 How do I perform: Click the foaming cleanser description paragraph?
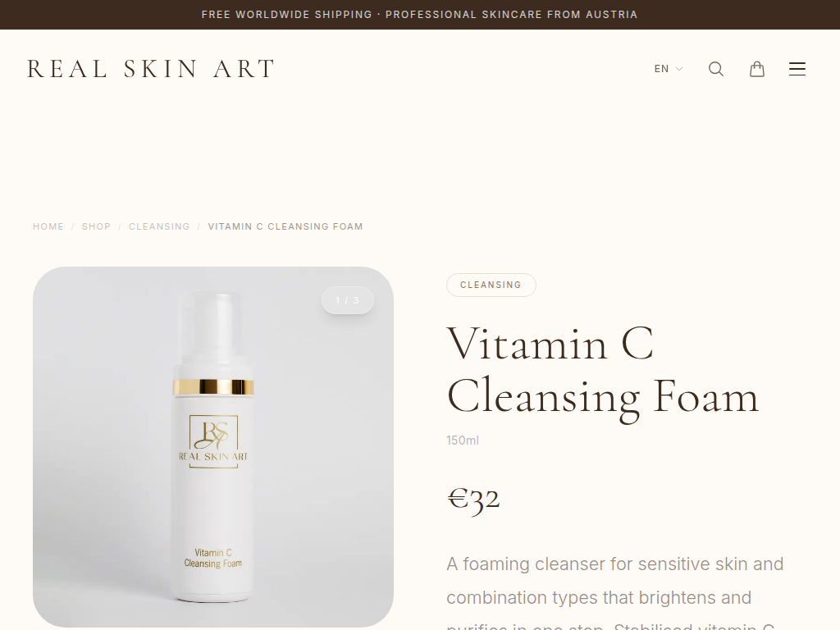[x=615, y=592]
